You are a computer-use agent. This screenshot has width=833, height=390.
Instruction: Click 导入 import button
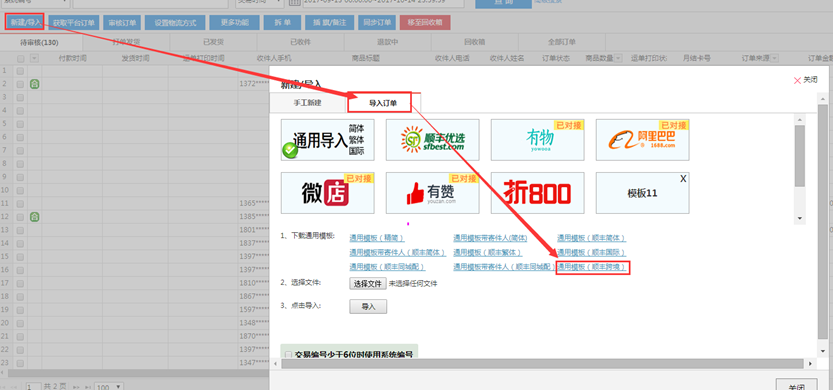pos(368,307)
